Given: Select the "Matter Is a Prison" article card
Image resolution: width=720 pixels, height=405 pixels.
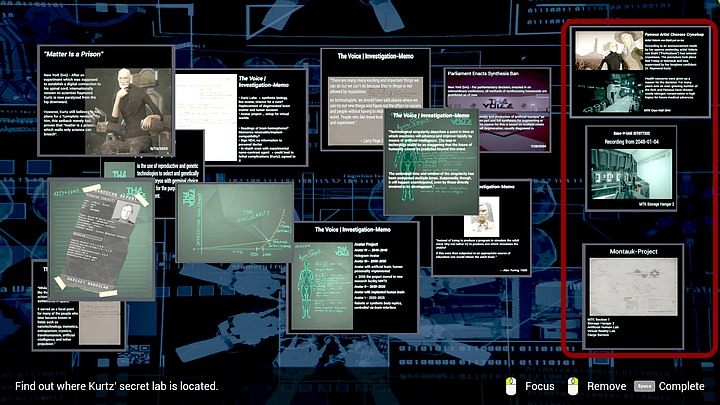Looking at the screenshot, I should pos(105,98).
